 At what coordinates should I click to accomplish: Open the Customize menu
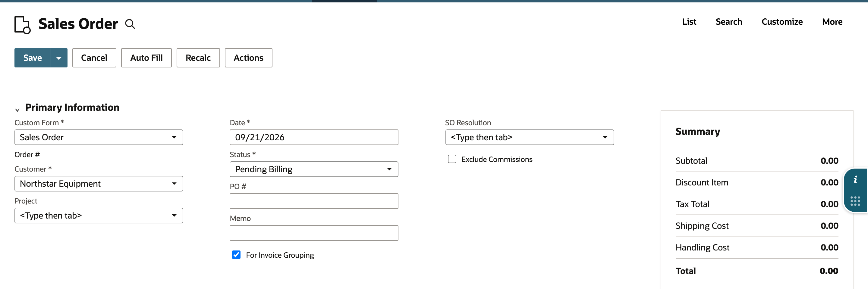tap(782, 22)
